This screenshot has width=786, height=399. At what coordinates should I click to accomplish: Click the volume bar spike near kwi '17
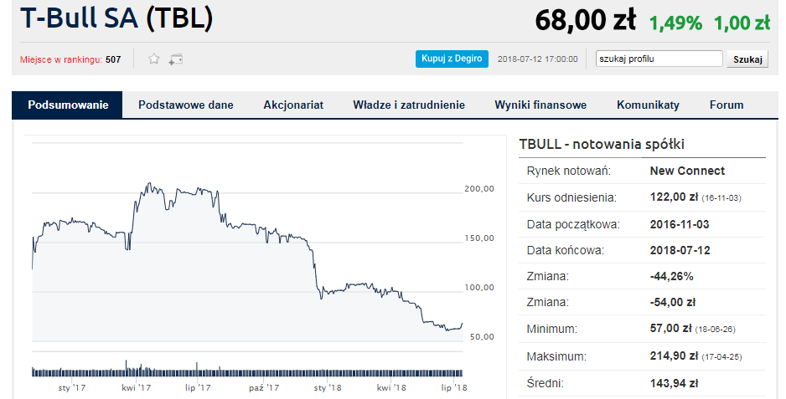[x=126, y=368]
